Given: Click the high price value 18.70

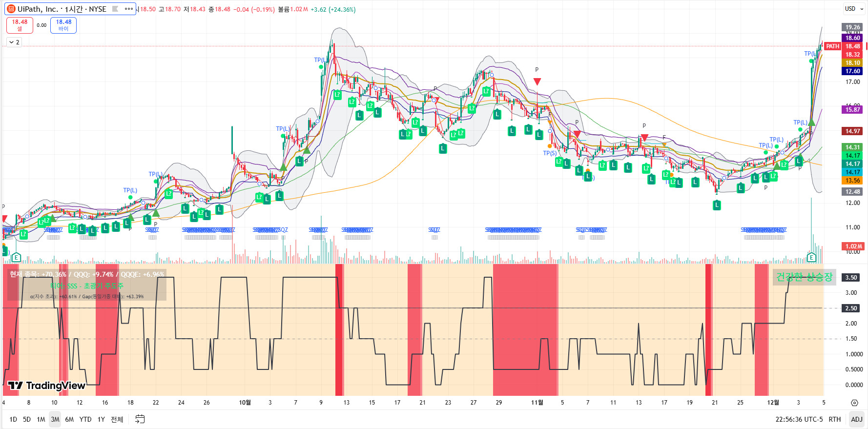Looking at the screenshot, I should 173,9.
